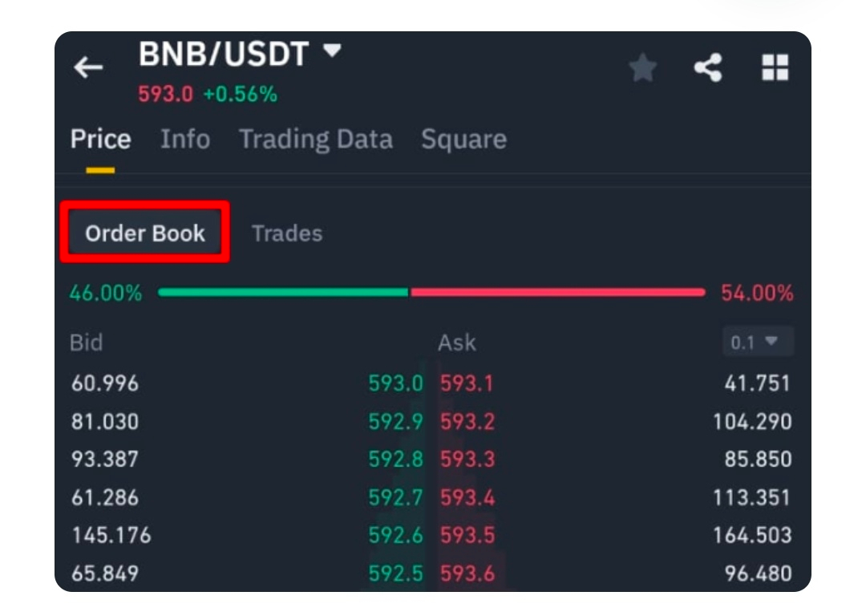The height and width of the screenshot is (616, 866).
Task: Select bid price 592.8
Action: [395, 460]
